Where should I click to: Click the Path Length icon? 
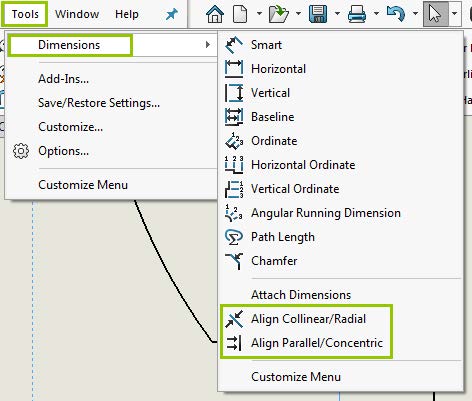(x=234, y=237)
